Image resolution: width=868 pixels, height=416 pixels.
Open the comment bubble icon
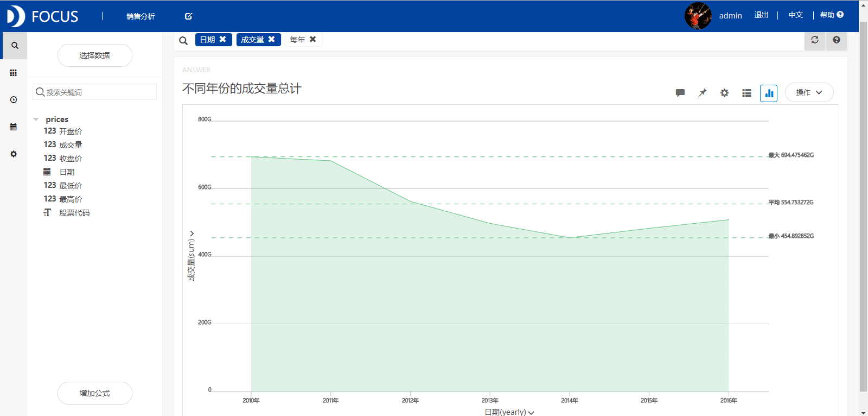[680, 93]
